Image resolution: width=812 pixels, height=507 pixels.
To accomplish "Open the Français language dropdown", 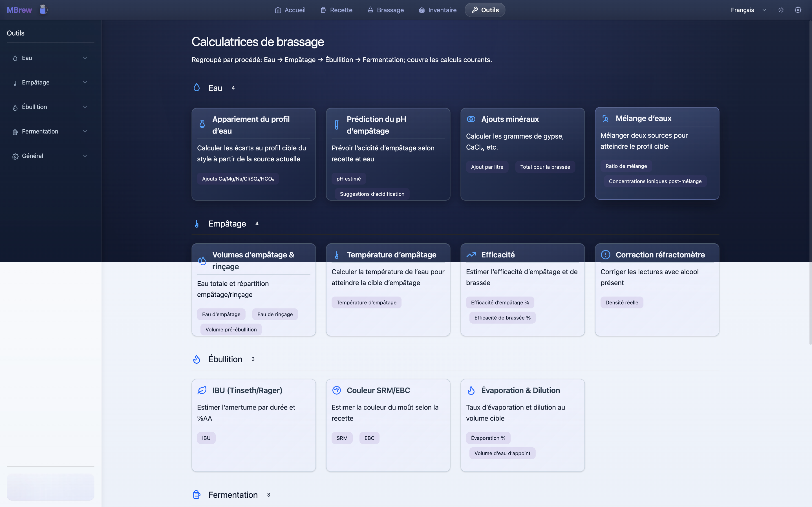I will [748, 10].
